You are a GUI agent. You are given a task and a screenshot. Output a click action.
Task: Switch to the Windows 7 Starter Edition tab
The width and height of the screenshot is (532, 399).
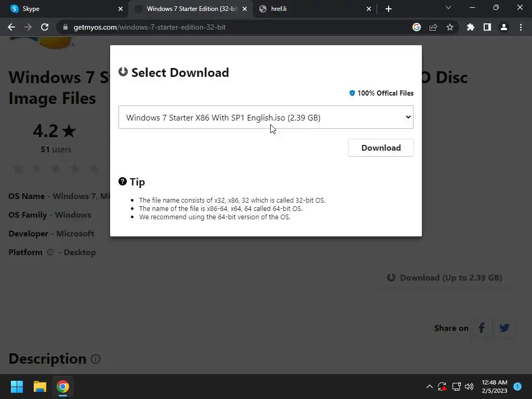pos(191,9)
